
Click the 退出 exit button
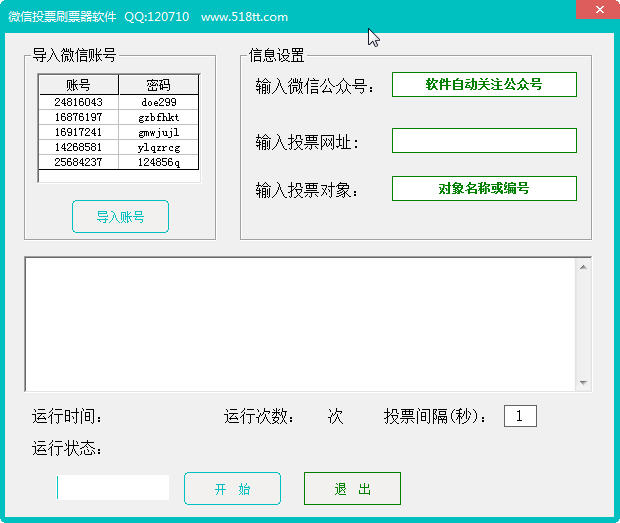point(352,489)
